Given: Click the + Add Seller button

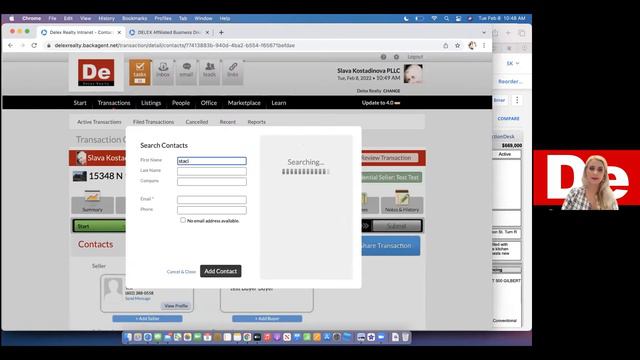Looking at the screenshot, I should tap(147, 318).
